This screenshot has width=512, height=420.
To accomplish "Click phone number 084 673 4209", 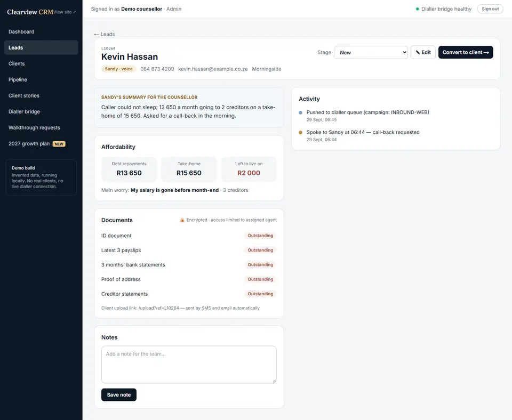I will (157, 69).
